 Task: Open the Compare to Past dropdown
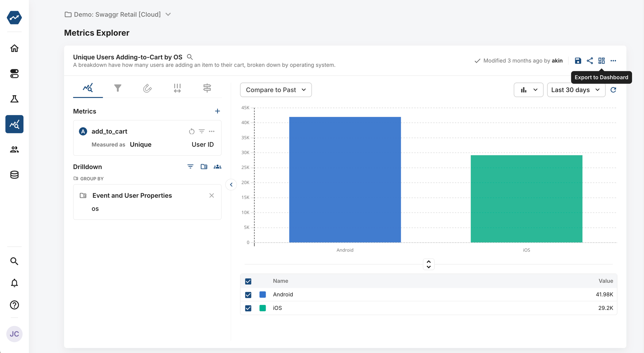click(276, 90)
